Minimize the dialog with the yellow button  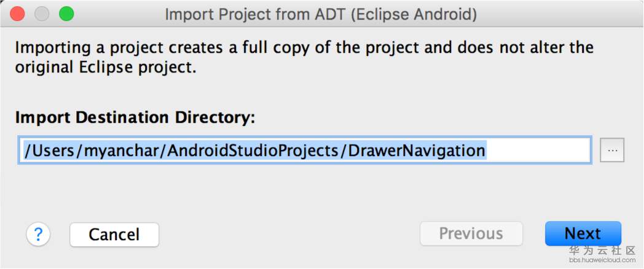(42, 14)
